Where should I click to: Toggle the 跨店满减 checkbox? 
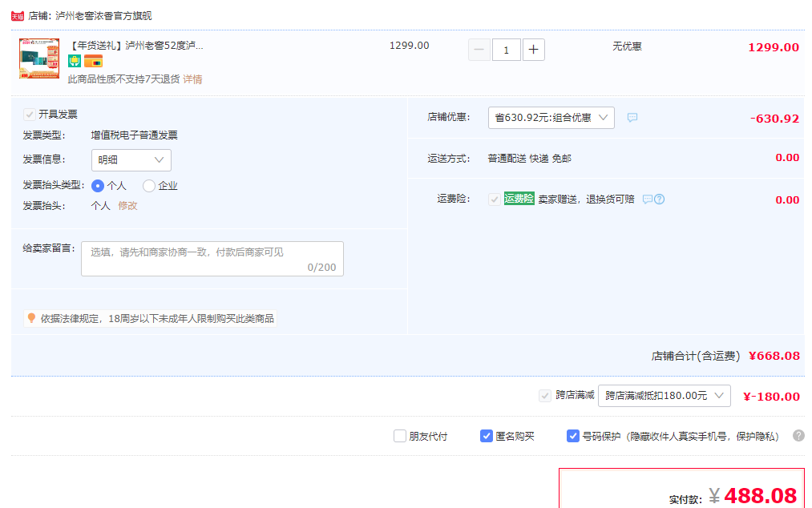tap(545, 396)
